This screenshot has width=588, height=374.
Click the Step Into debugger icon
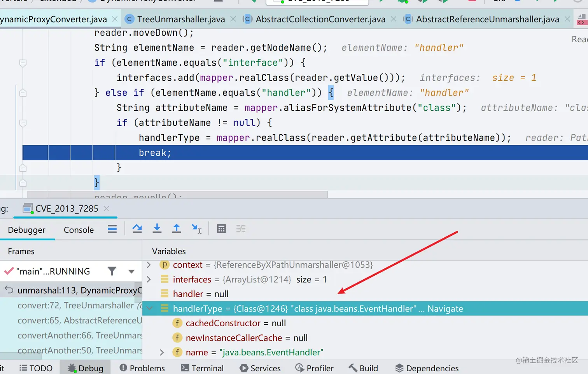click(157, 229)
